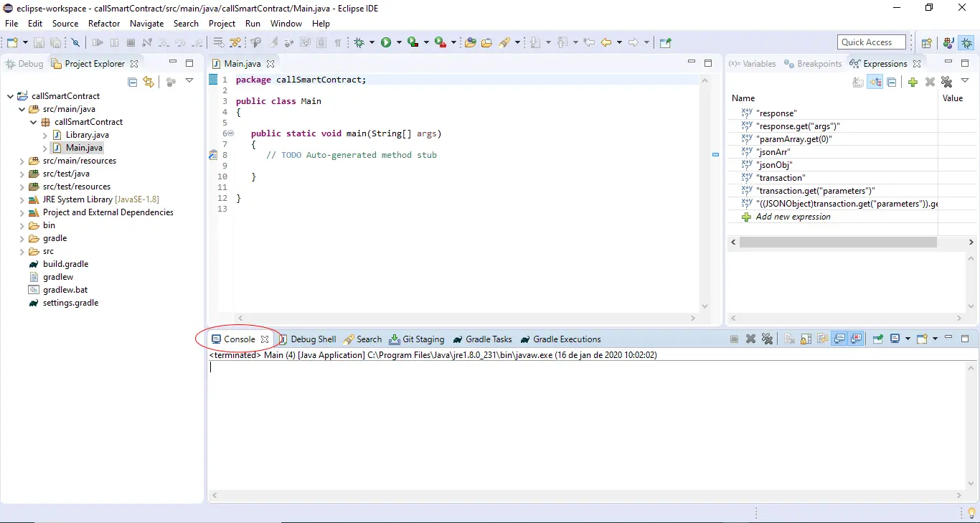This screenshot has width=980, height=523.
Task: Click the Open Type icon in toolbar
Action: [471, 43]
